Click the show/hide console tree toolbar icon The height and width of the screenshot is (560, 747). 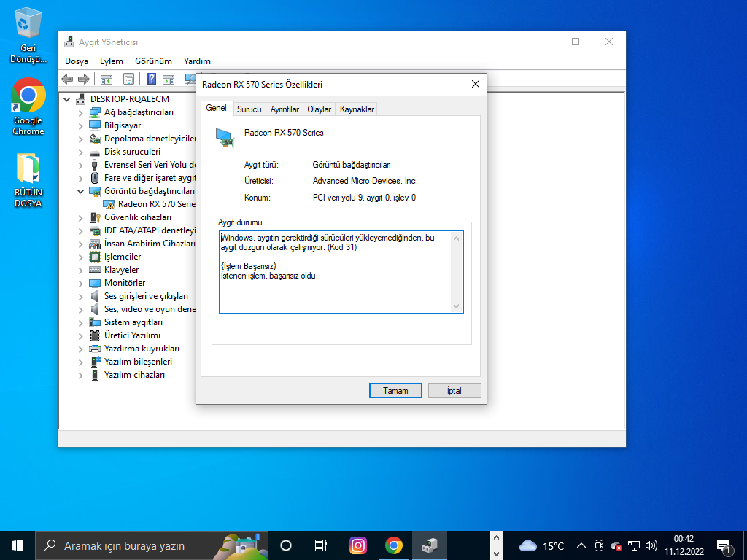tap(106, 79)
